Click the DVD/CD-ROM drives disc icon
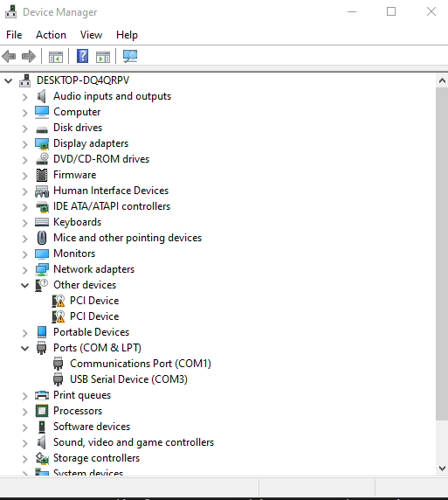Screen dimensions: 448x500 pos(42,159)
